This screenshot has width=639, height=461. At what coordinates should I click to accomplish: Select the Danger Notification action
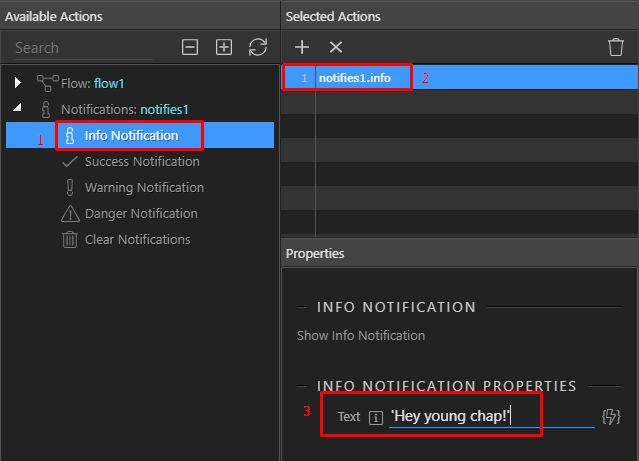(x=140, y=214)
